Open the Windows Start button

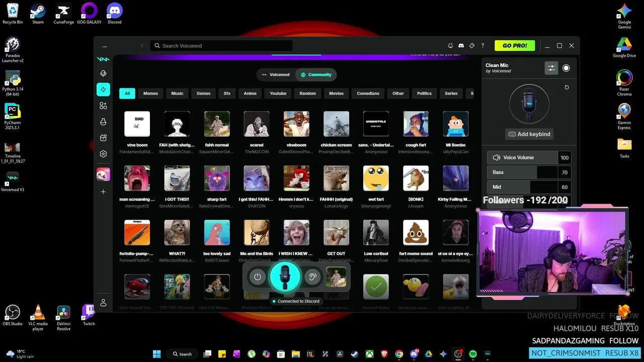(157, 354)
